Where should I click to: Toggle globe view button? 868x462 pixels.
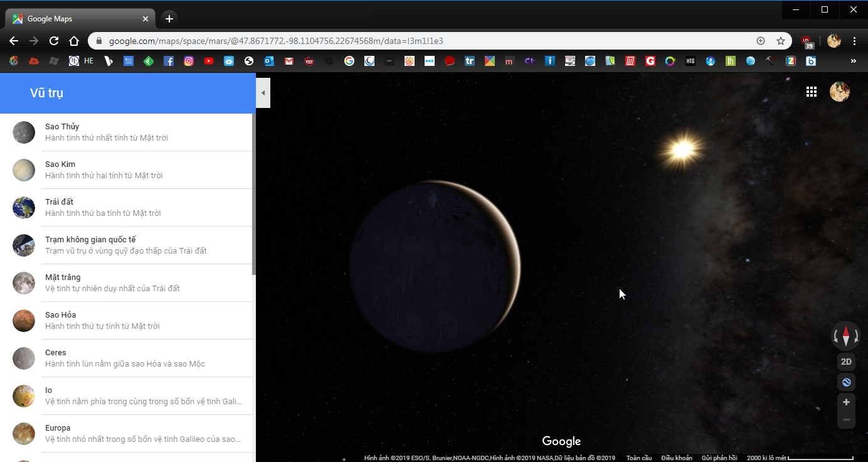[x=846, y=382]
